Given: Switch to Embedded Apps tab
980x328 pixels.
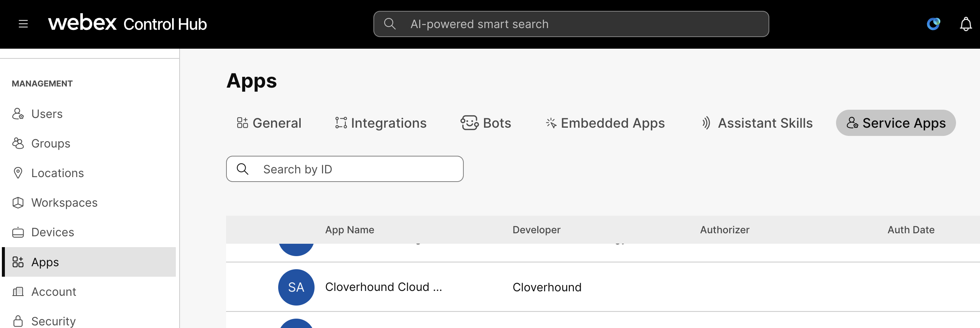Looking at the screenshot, I should tap(605, 123).
